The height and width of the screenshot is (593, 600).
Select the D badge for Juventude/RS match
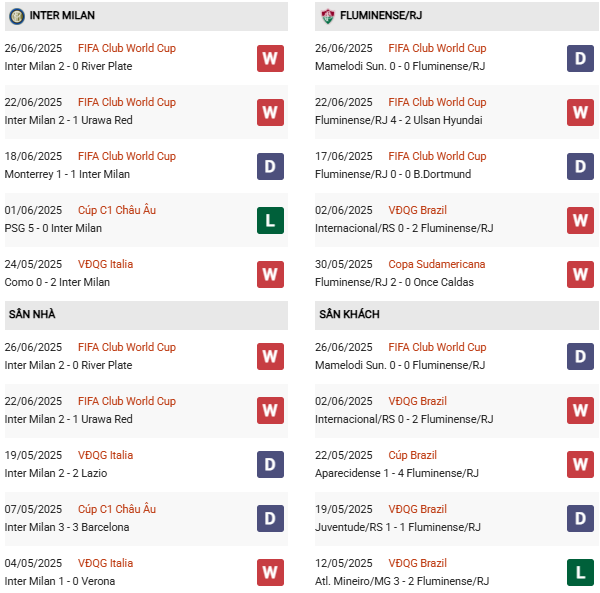click(x=581, y=518)
